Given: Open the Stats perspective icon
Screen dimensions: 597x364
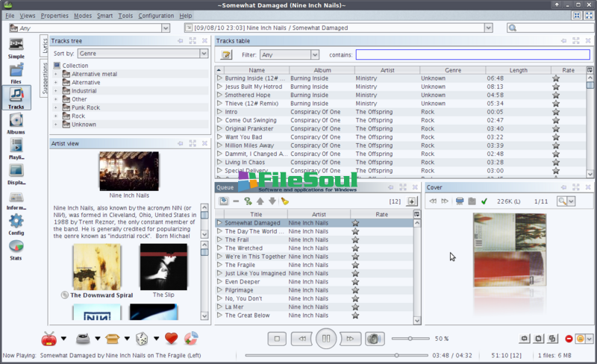Looking at the screenshot, I should point(16,248).
